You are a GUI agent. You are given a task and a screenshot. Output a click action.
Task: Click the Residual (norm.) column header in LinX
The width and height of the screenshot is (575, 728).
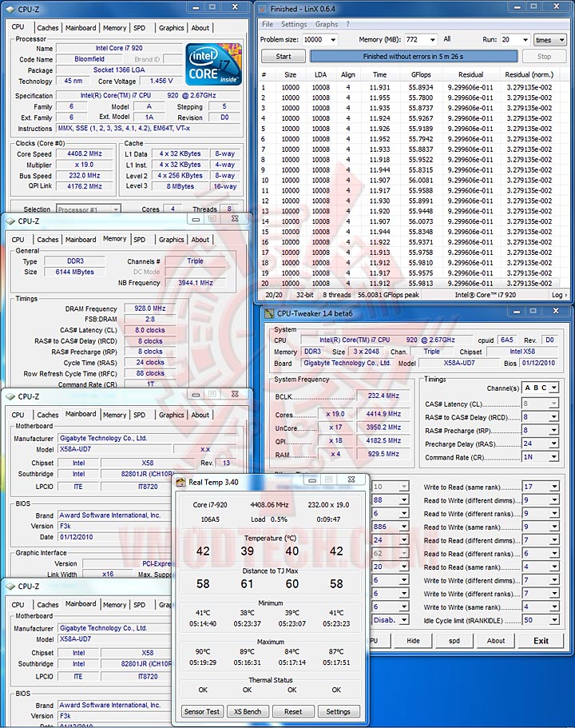coord(529,75)
